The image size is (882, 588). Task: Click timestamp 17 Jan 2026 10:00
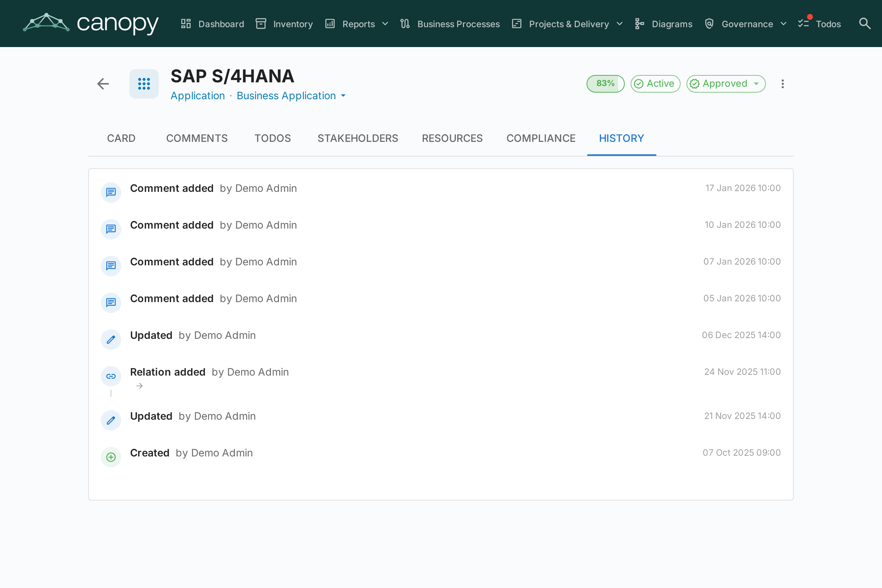tap(743, 188)
